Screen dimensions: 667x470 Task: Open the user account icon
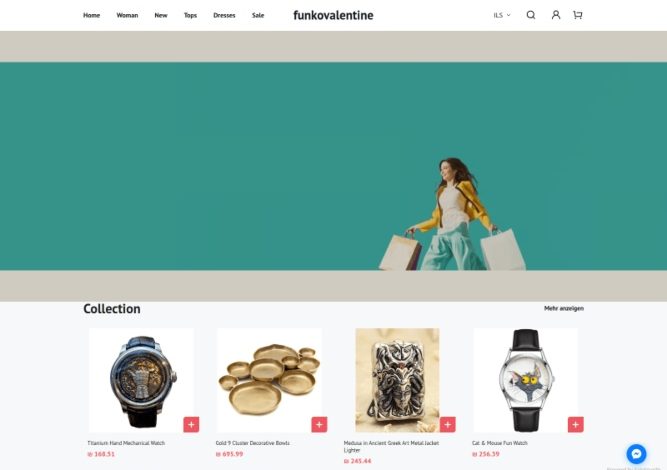[556, 15]
